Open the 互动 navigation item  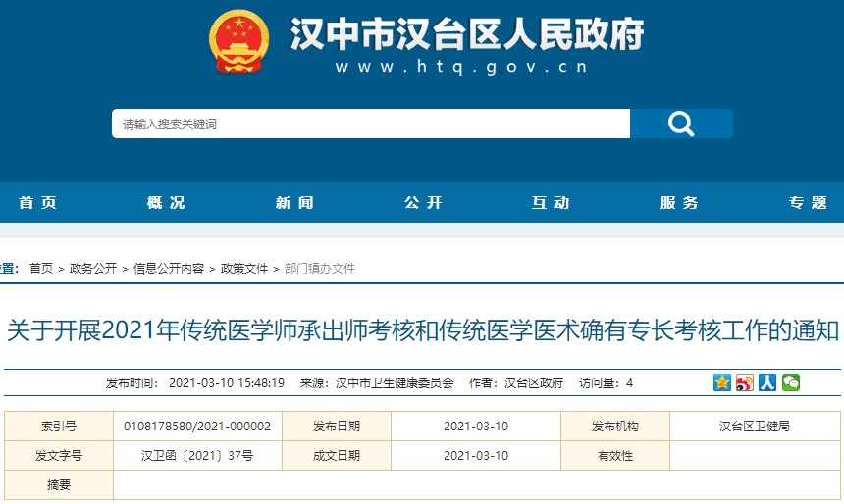551,203
